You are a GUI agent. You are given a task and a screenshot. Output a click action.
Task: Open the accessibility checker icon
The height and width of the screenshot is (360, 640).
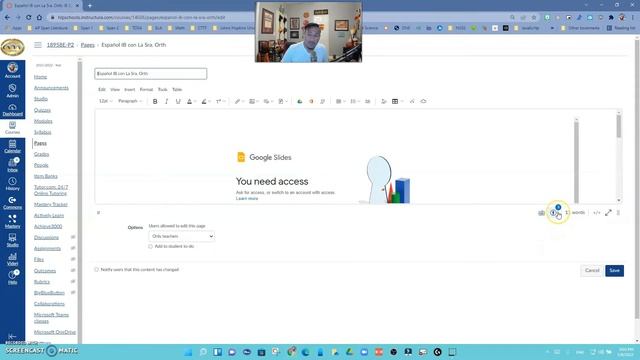tap(553, 213)
